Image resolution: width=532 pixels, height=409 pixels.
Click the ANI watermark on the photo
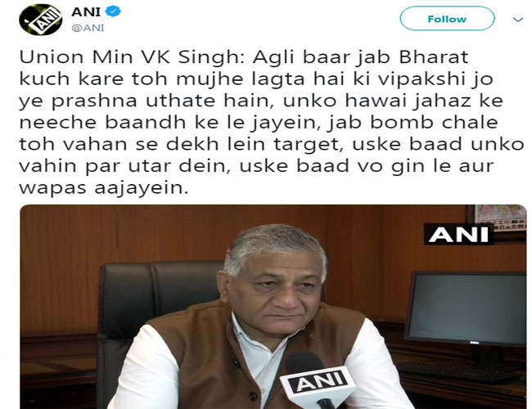click(x=458, y=234)
